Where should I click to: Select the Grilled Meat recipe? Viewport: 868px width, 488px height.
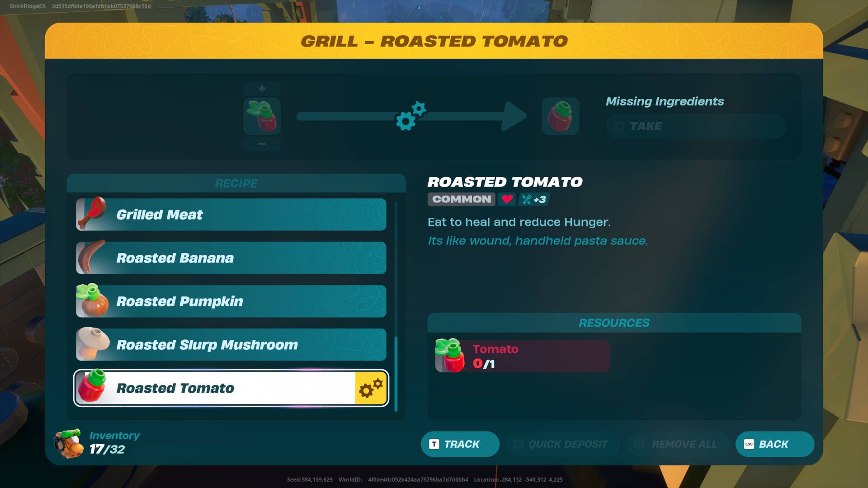231,214
